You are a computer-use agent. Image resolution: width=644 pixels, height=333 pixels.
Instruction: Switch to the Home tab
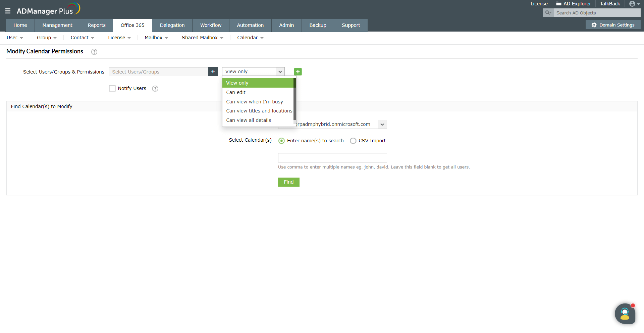20,25
